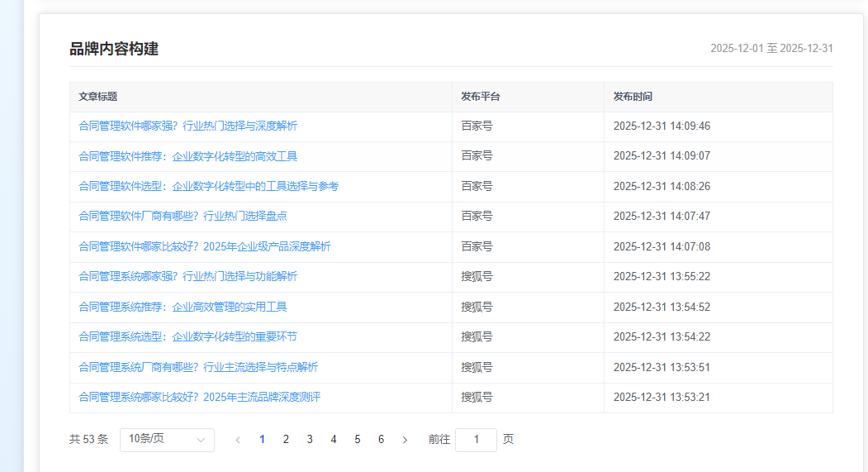Select timestamp 2025-12-31 14:09:46
The width and height of the screenshot is (868, 472).
(x=662, y=126)
